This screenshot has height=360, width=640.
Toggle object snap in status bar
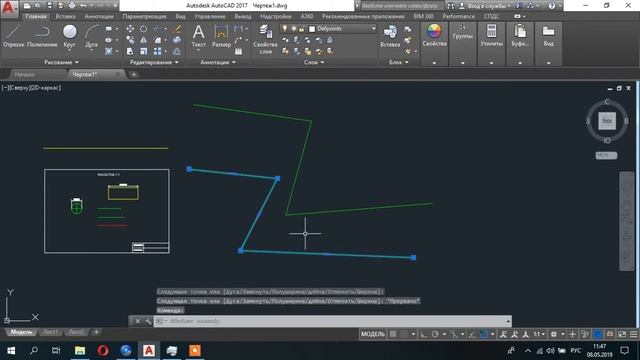coord(484,334)
